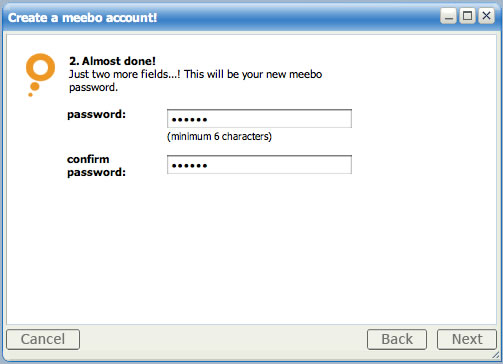Go to previous step with Back
Screen dimensions: 503x364
[x=397, y=339]
